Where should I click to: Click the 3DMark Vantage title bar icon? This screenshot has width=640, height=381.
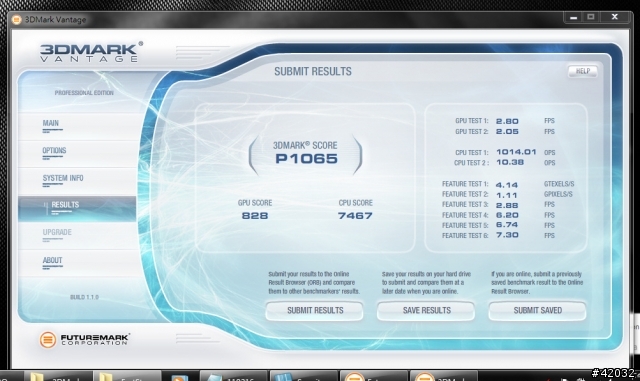point(16,20)
